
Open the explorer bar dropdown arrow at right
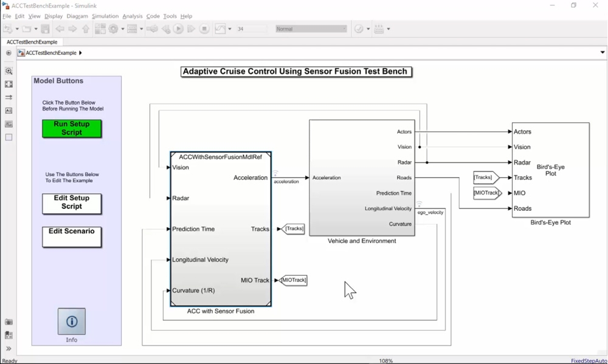(602, 52)
